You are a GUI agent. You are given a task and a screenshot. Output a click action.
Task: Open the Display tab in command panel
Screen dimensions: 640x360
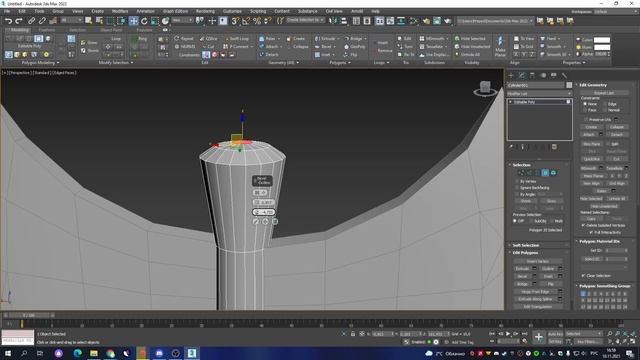(553, 75)
